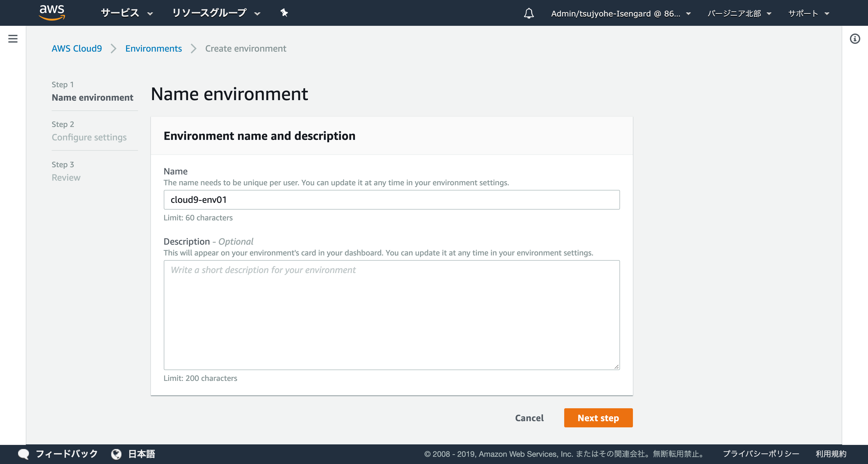Click the pin shortcut icon in the navbar
The width and height of the screenshot is (868, 464).
tap(284, 13)
